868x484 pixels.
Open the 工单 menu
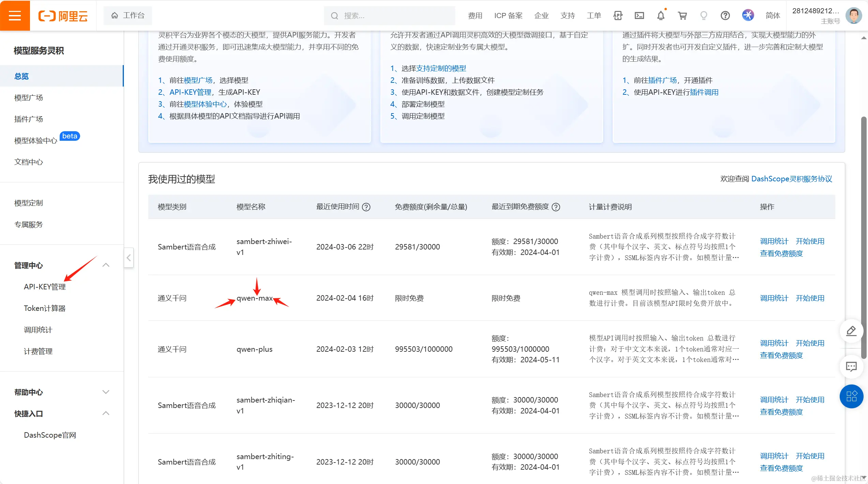[594, 15]
